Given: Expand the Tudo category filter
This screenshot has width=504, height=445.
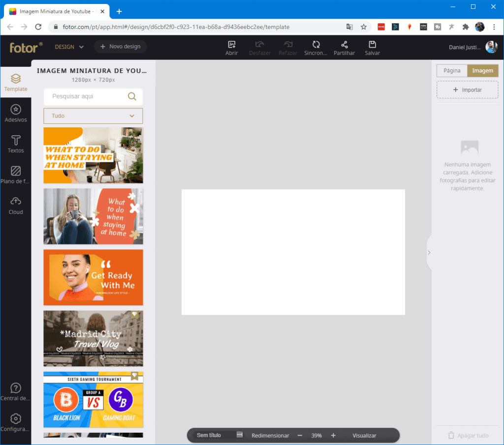Looking at the screenshot, I should click(x=93, y=116).
